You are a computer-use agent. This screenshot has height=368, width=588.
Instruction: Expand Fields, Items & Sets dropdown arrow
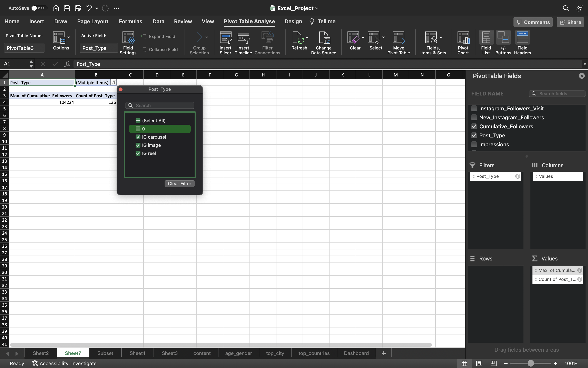441,37
